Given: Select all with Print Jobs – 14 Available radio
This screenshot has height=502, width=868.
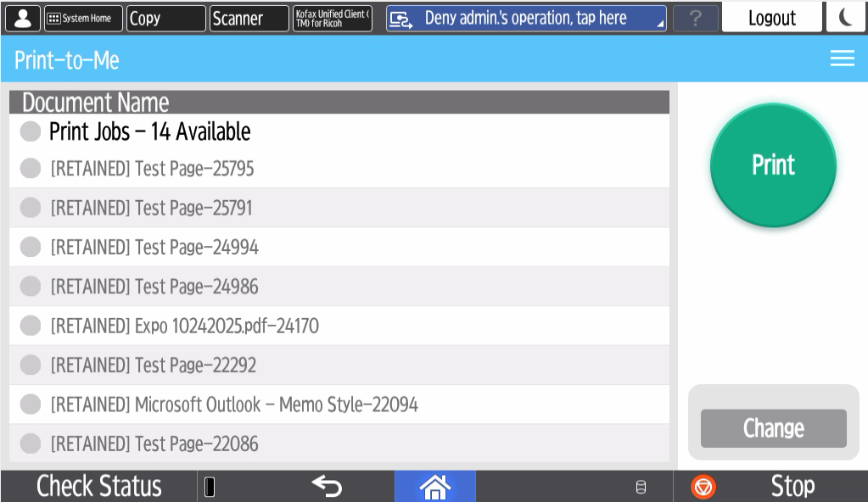Looking at the screenshot, I should coord(31,131).
